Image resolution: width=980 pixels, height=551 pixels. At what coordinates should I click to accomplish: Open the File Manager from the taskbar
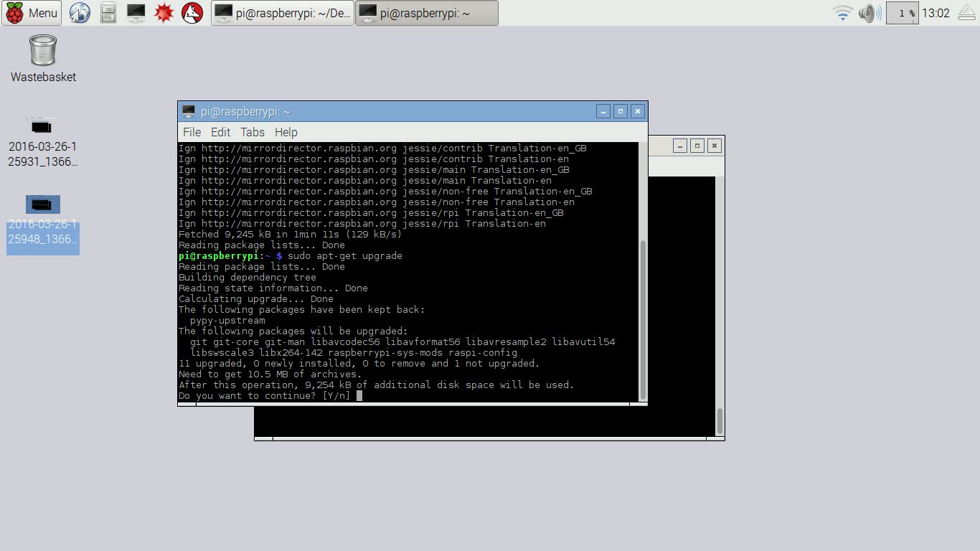(108, 12)
